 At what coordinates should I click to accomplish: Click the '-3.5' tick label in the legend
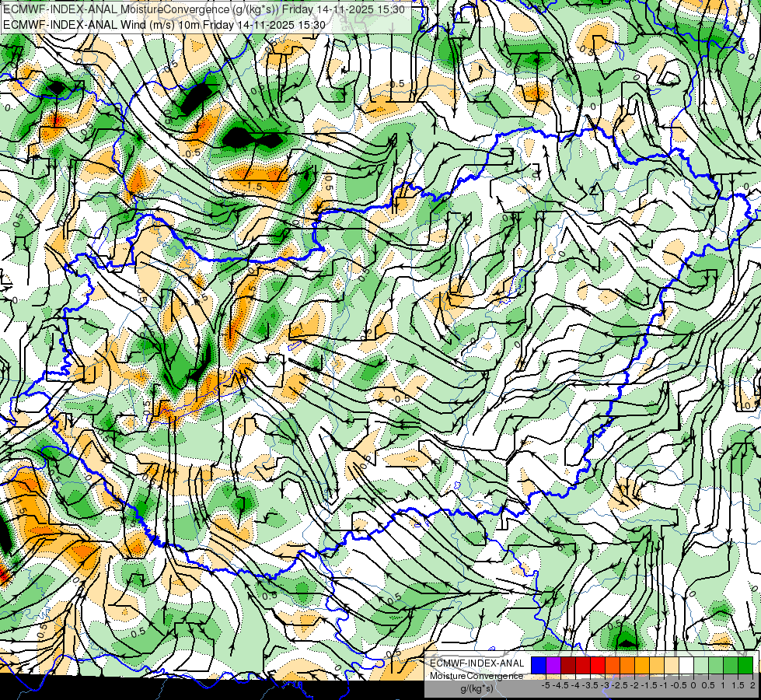590,685
